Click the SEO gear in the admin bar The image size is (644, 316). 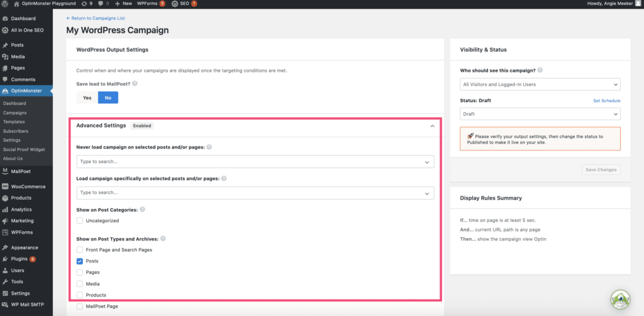pos(175,3)
